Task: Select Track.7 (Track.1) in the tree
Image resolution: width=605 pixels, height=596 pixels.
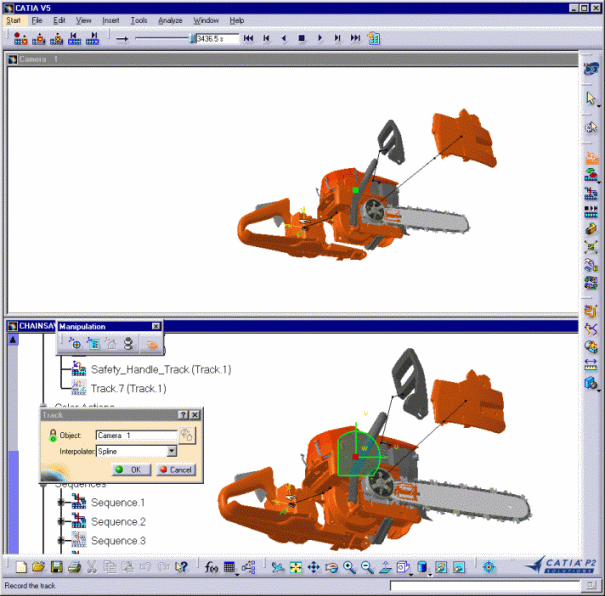Action: point(128,388)
